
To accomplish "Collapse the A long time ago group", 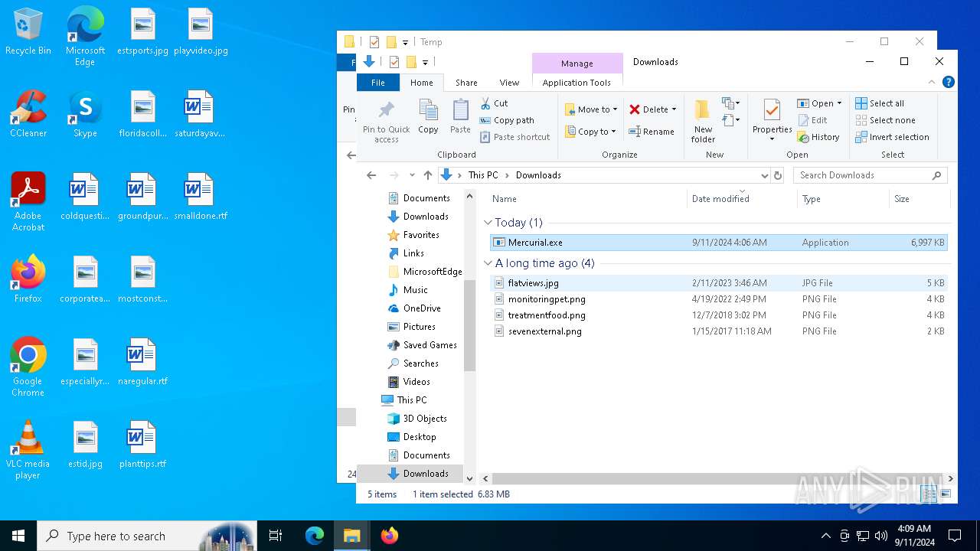I will pos(488,263).
